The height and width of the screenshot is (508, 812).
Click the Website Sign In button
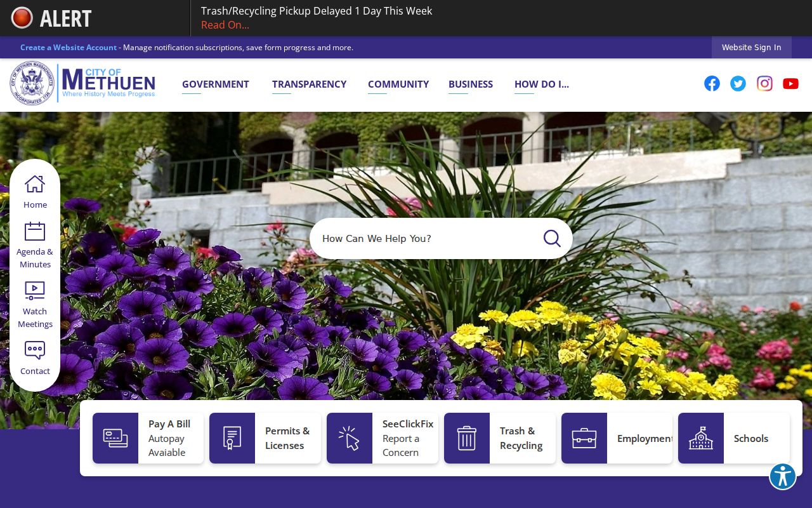point(752,47)
